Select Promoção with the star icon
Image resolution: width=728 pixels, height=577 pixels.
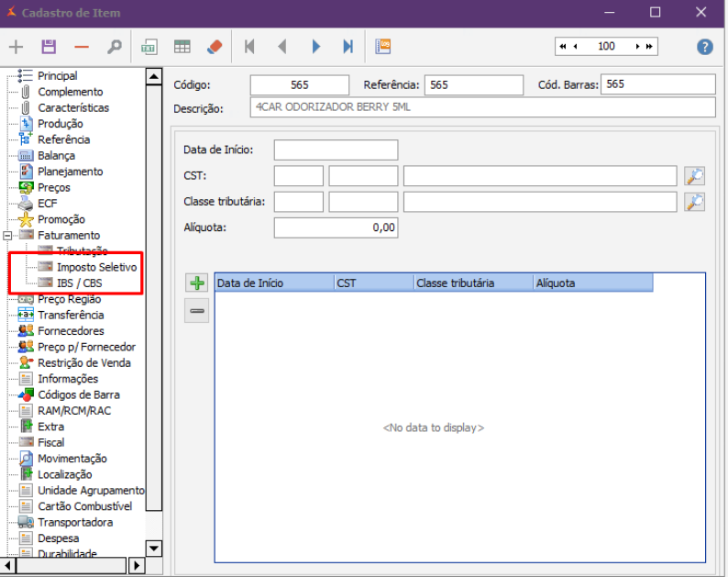61,219
